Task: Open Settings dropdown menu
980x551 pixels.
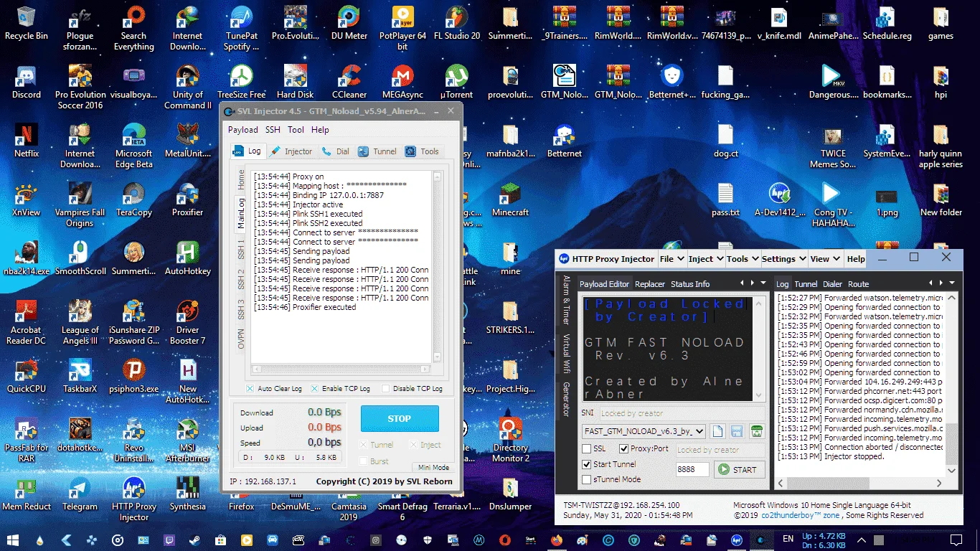Action: click(783, 259)
